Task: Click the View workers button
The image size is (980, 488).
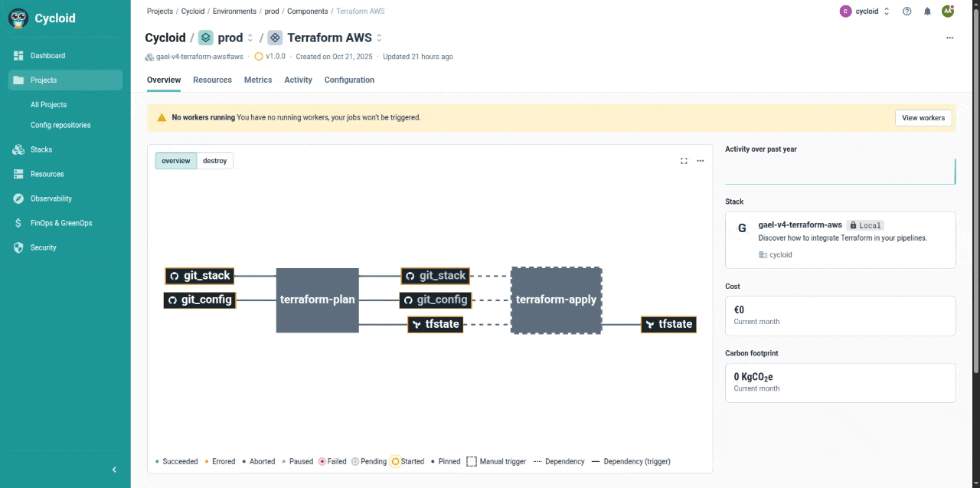Action: point(923,118)
